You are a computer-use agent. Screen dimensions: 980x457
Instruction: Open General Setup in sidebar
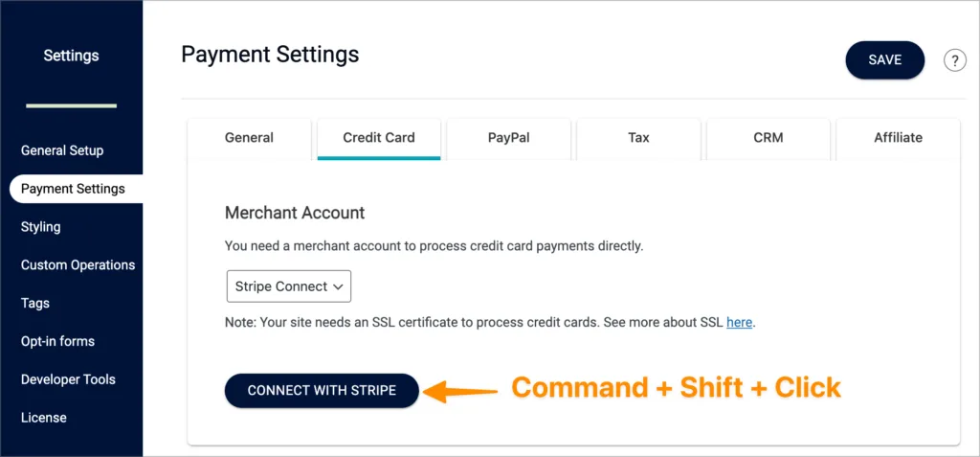tap(62, 150)
